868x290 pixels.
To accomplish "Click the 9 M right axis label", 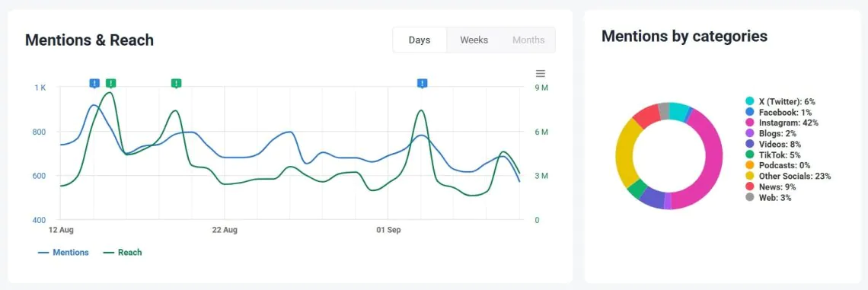I will [x=541, y=88].
